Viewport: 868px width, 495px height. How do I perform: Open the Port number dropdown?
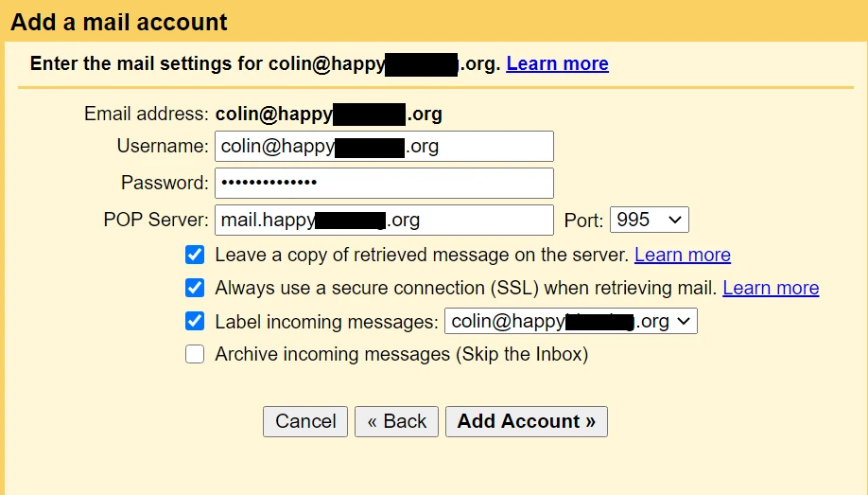pos(649,220)
